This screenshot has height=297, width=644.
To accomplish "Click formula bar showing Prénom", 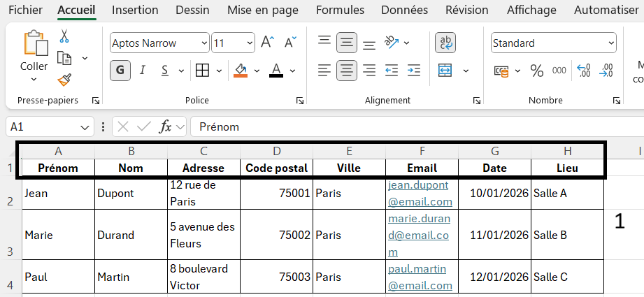I will 417,126.
